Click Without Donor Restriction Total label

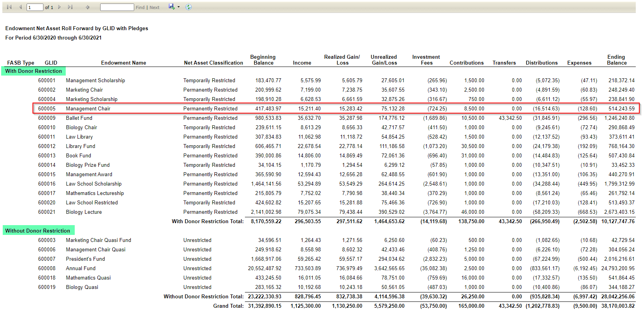(x=203, y=296)
